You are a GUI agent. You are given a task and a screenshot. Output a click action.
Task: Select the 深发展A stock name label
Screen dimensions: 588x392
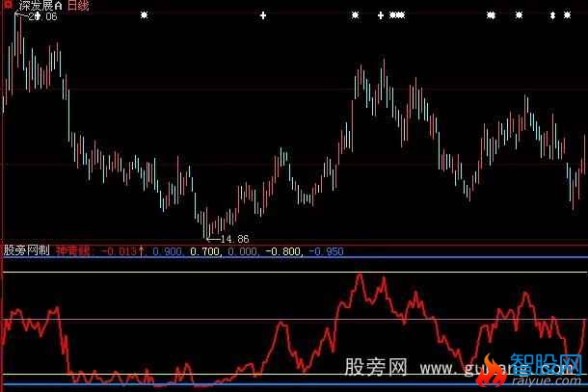[42, 6]
